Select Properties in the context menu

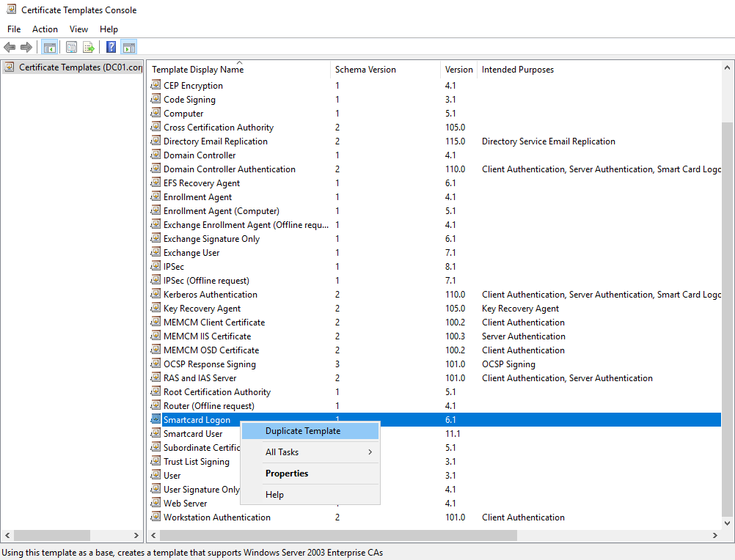(x=287, y=474)
